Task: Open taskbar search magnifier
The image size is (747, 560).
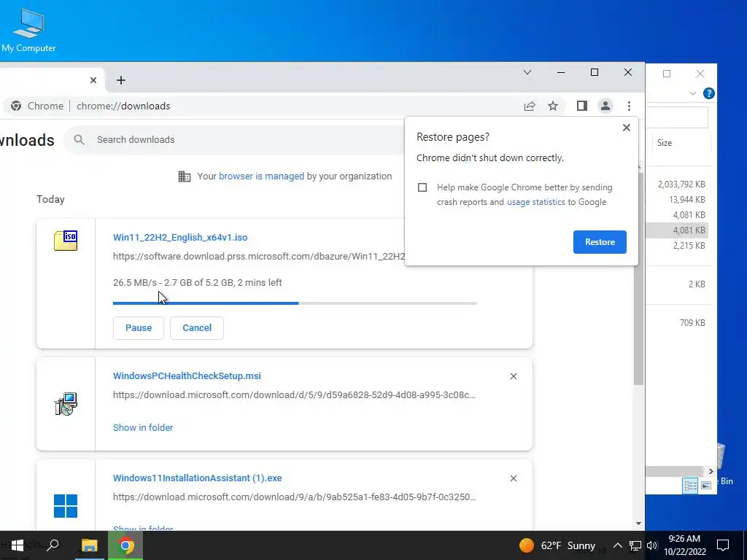Action: [x=53, y=545]
